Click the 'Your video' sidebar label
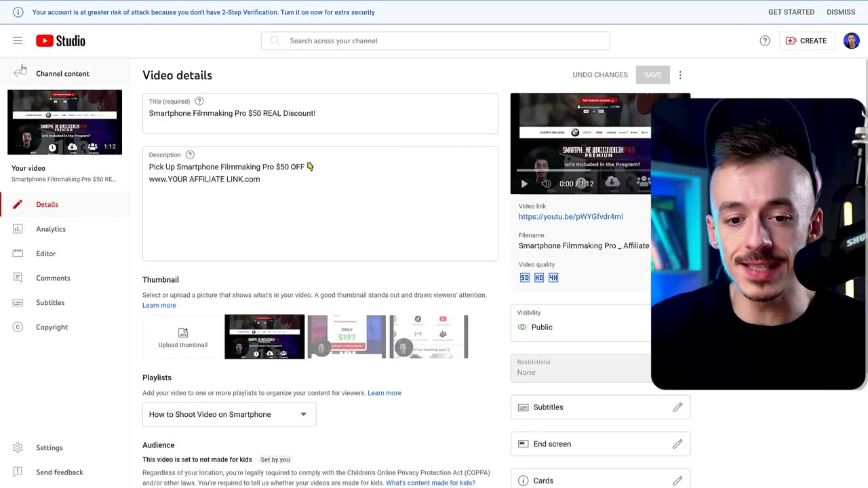The width and height of the screenshot is (868, 488). tap(28, 168)
